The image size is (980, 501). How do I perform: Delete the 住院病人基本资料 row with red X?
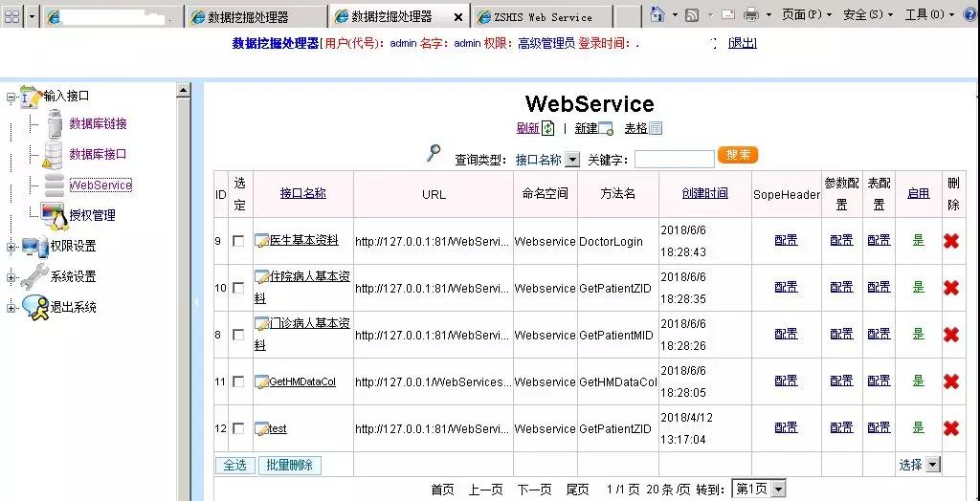tap(951, 288)
